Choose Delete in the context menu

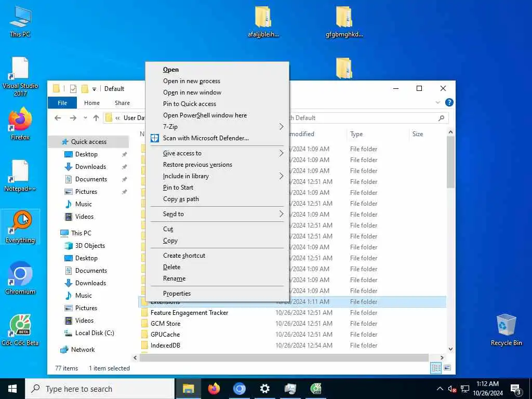tap(217, 267)
